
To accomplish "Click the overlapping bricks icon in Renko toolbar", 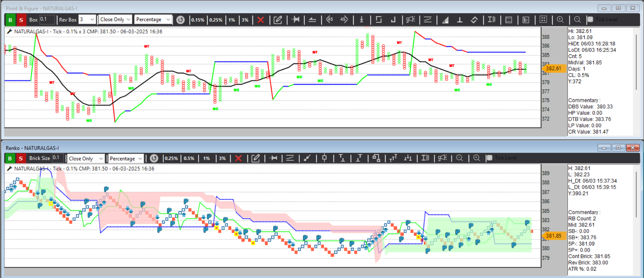I will pyautogui.click(x=376, y=158).
